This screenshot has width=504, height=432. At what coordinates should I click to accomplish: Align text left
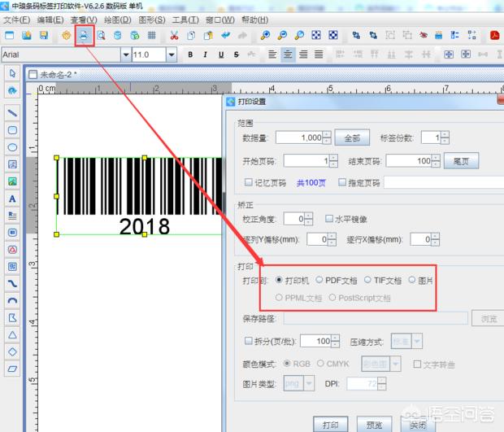(272, 55)
